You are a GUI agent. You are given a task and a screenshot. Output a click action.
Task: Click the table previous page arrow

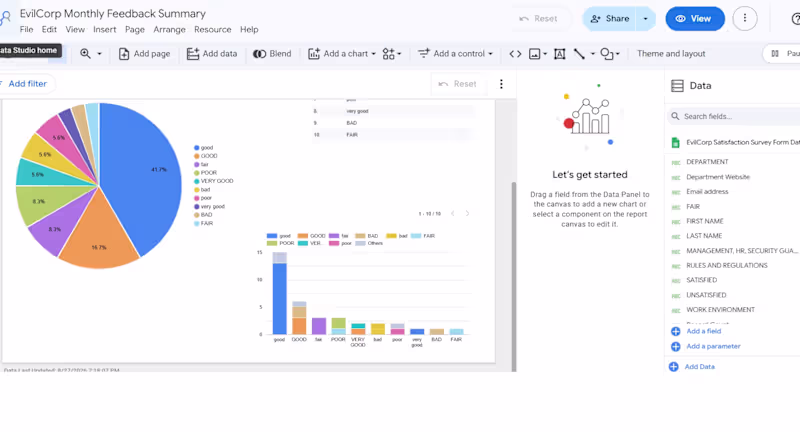tap(453, 214)
